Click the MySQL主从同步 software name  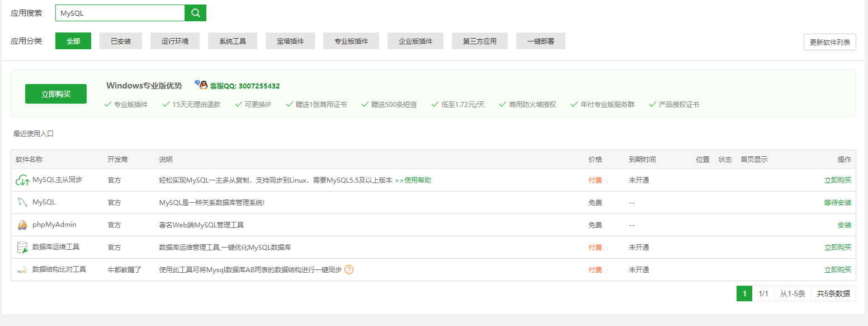point(57,180)
